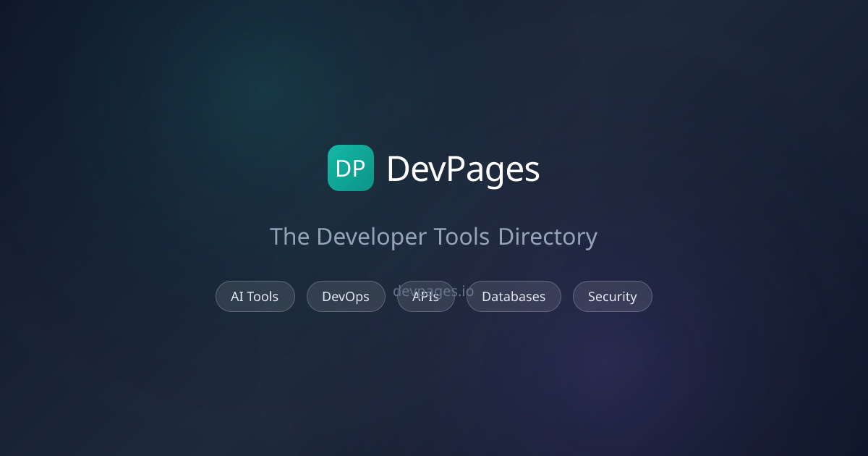
Task: Select the AI Tools category pill
Action: pyautogui.click(x=255, y=296)
